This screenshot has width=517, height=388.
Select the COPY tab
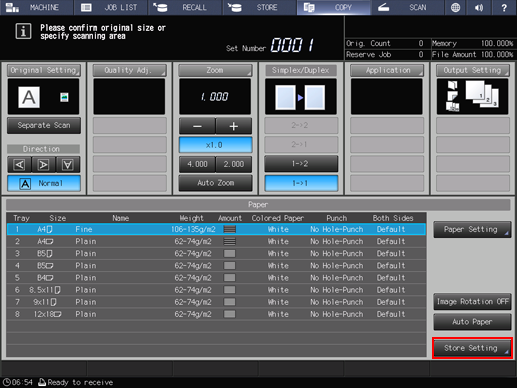(334, 7)
